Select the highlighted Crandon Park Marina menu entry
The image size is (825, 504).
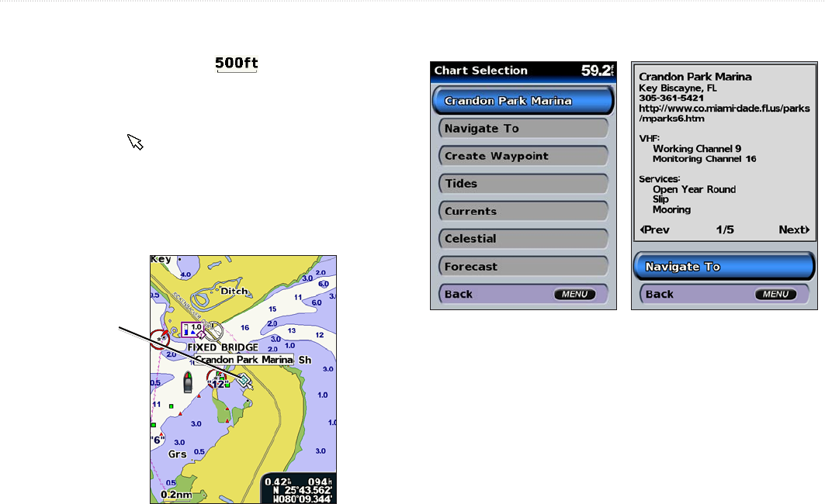coord(523,100)
